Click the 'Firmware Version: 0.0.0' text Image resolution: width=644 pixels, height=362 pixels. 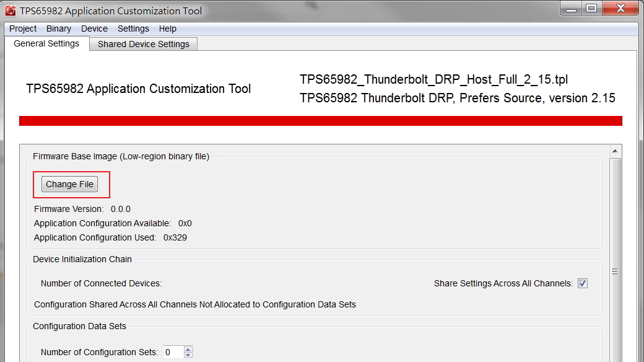[x=82, y=209]
